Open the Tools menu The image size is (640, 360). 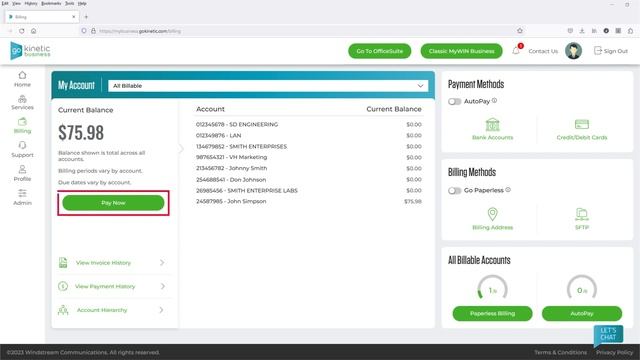[69, 3]
